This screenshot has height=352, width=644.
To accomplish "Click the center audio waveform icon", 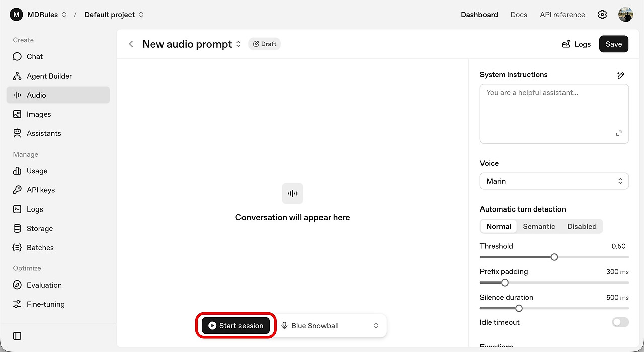I will click(293, 193).
